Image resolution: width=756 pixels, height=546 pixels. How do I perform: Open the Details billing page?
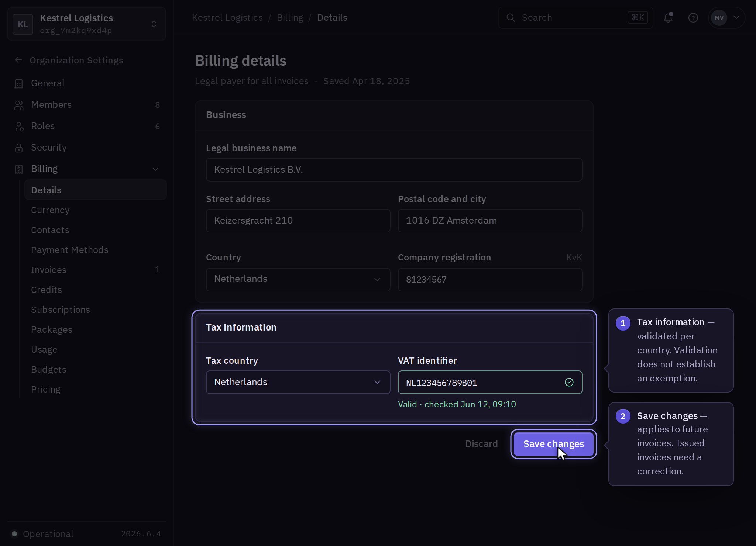click(96, 190)
